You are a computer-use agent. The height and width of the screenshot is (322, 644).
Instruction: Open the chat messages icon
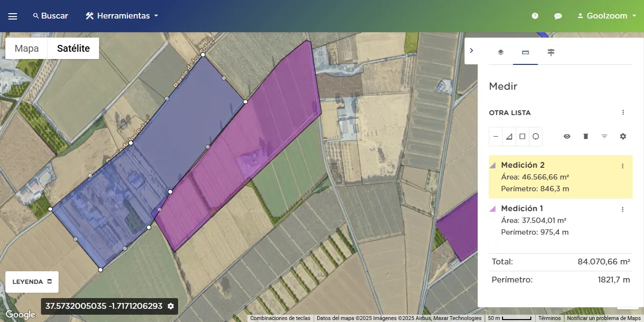[x=558, y=16]
